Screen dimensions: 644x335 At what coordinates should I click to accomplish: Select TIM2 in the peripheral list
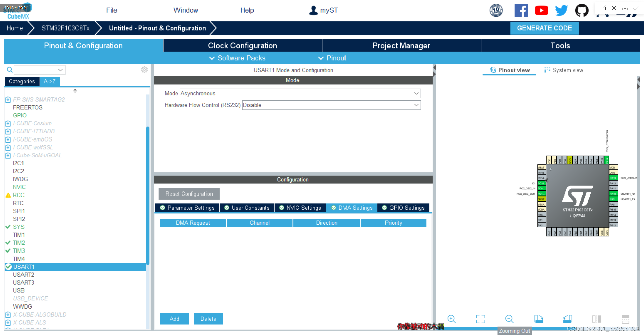[x=19, y=243]
